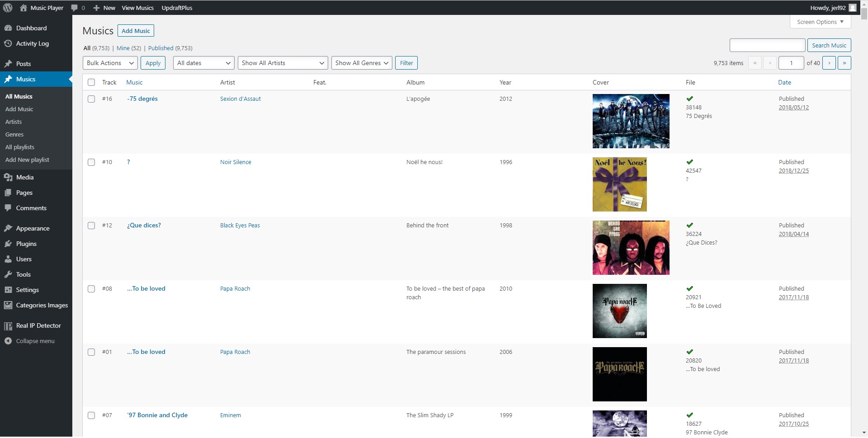Click green checkmark for file 42547
Image resolution: width=868 pixels, height=438 pixels.
pyautogui.click(x=690, y=162)
